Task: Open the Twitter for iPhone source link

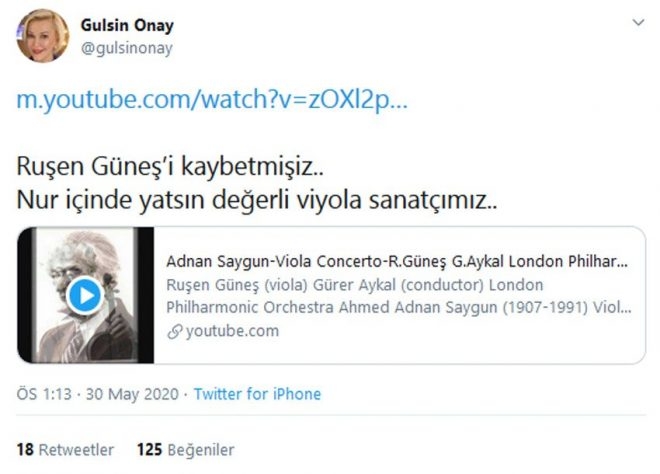Action: [257, 394]
